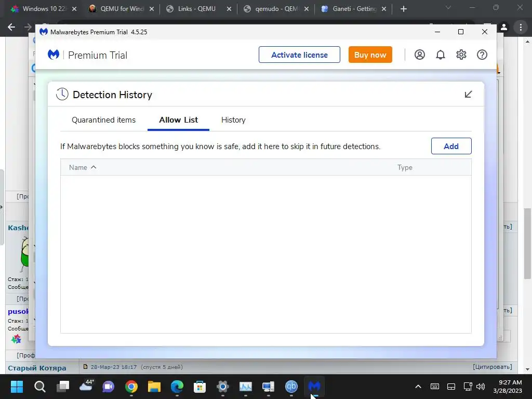The height and width of the screenshot is (399, 532).
Task: Sort by Name column header
Action: click(x=83, y=167)
